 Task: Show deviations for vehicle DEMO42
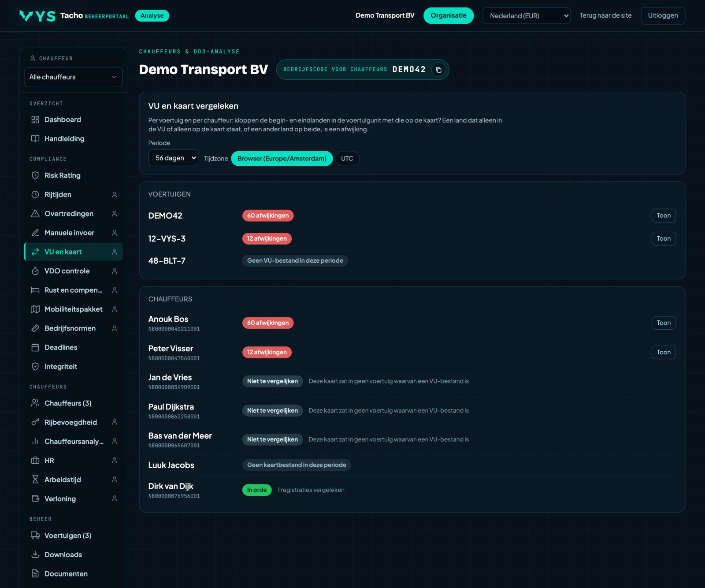coord(664,216)
